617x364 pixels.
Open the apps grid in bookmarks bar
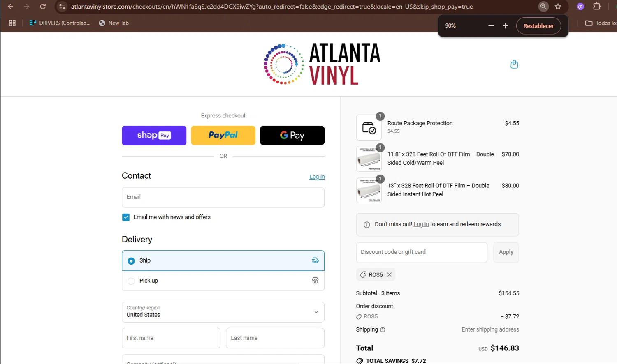(x=12, y=23)
